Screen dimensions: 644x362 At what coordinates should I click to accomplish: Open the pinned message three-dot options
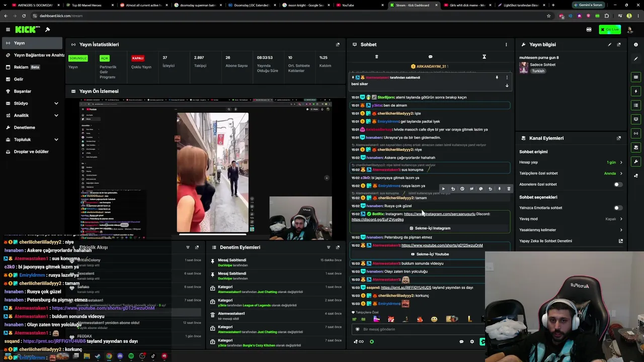[507, 77]
